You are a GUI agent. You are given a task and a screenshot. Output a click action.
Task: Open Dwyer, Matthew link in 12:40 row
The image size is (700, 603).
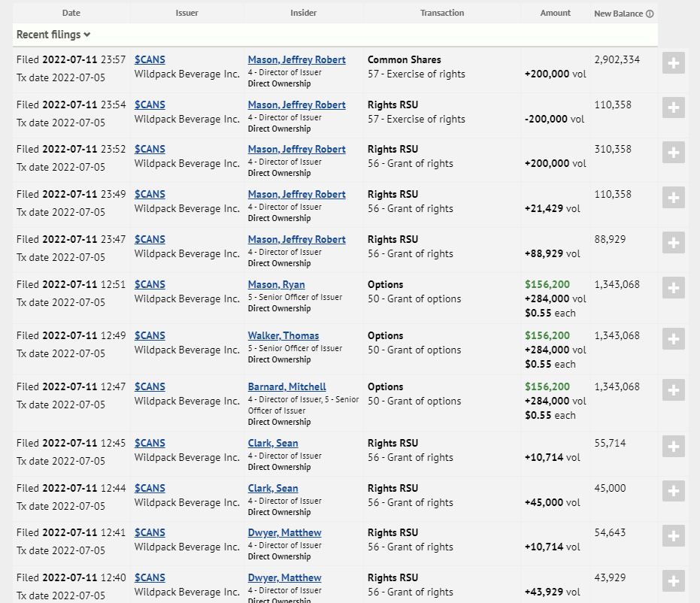285,577
